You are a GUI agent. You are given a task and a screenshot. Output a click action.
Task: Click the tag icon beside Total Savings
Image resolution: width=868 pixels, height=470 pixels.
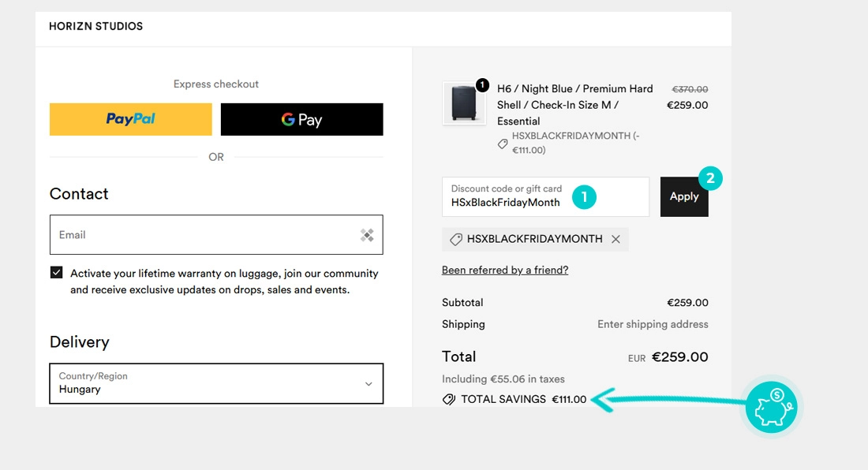click(x=449, y=399)
